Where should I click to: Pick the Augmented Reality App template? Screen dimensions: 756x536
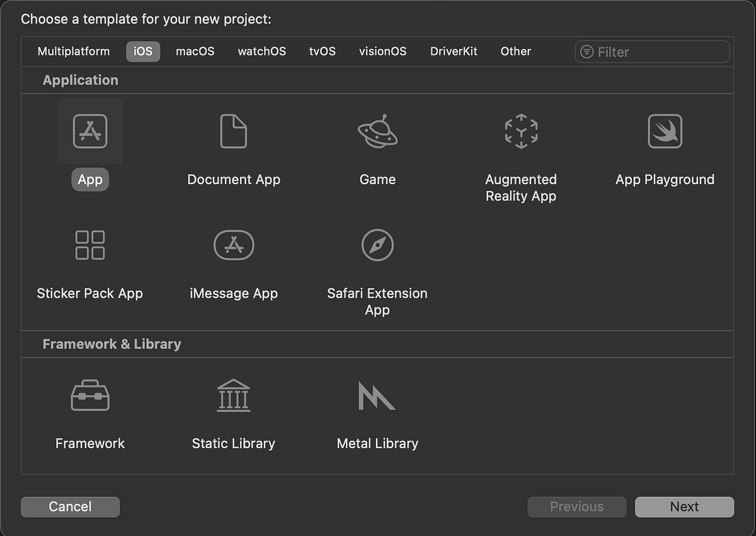coord(521,131)
